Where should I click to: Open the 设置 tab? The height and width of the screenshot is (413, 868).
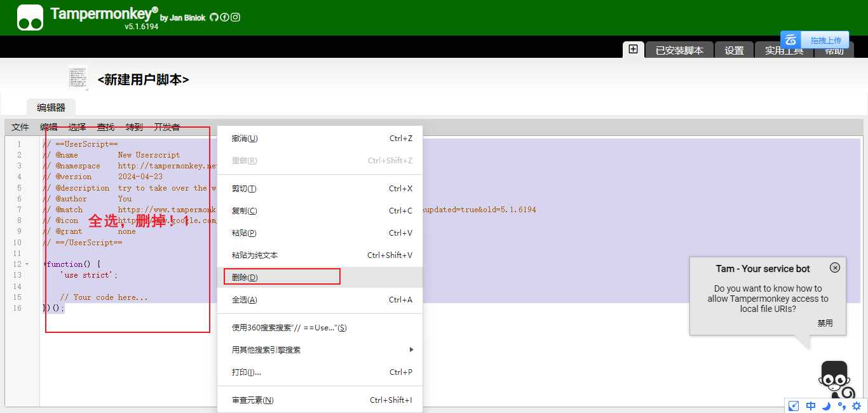734,50
